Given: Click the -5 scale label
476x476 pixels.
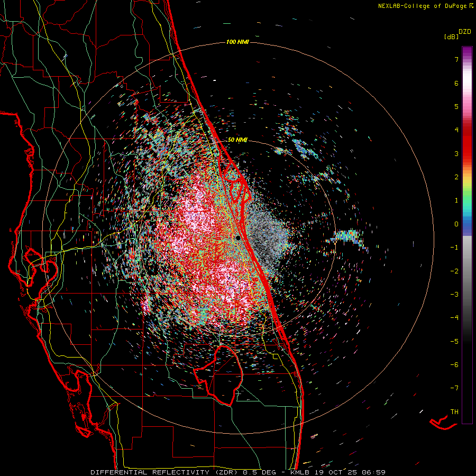Looking at the screenshot, I should click(454, 341).
